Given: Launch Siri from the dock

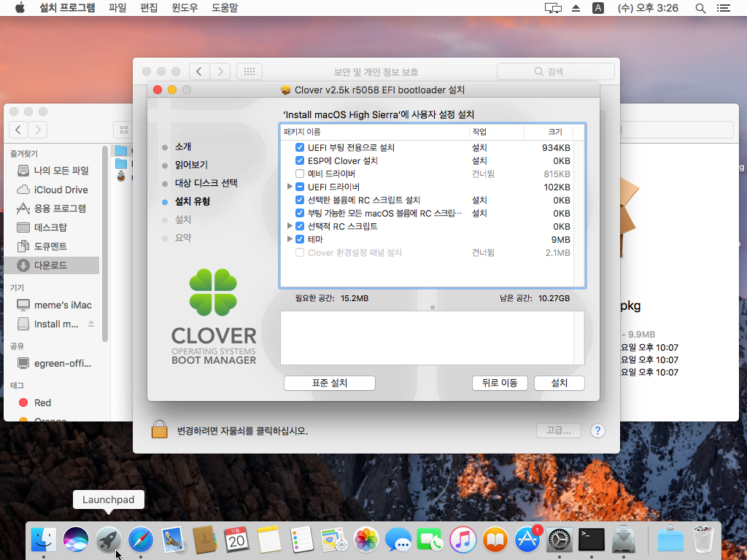Looking at the screenshot, I should (x=76, y=540).
